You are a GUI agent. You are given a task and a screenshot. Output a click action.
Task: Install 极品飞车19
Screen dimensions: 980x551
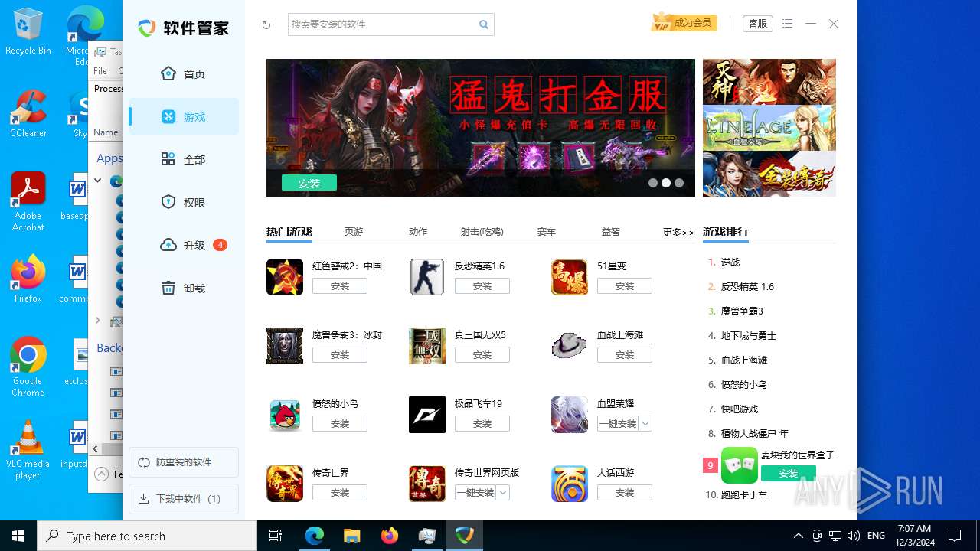482,424
